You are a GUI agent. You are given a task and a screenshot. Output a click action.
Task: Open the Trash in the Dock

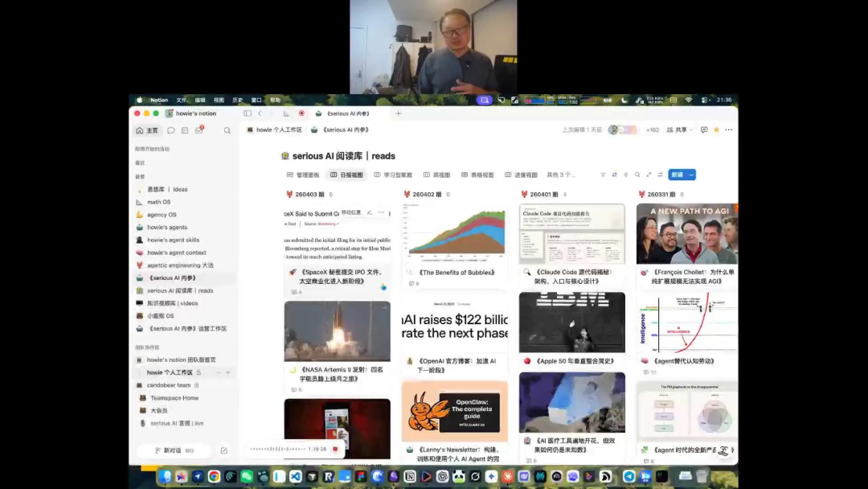[x=702, y=476]
